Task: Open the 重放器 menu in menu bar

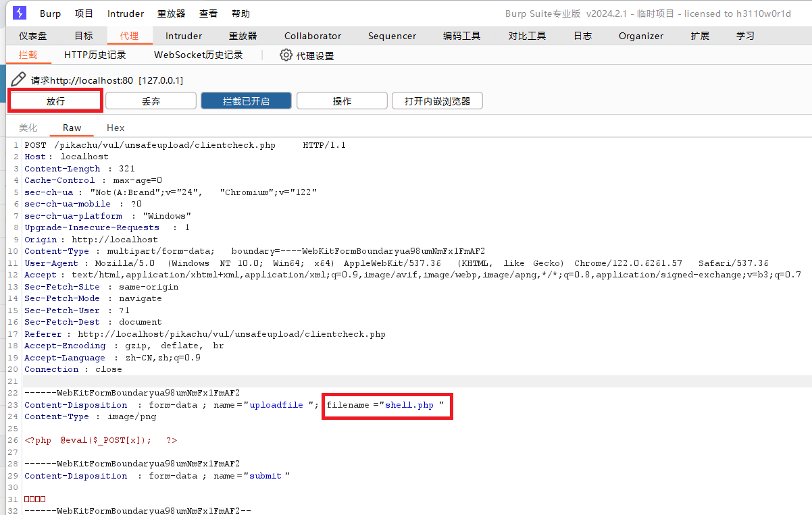Action: click(x=172, y=13)
